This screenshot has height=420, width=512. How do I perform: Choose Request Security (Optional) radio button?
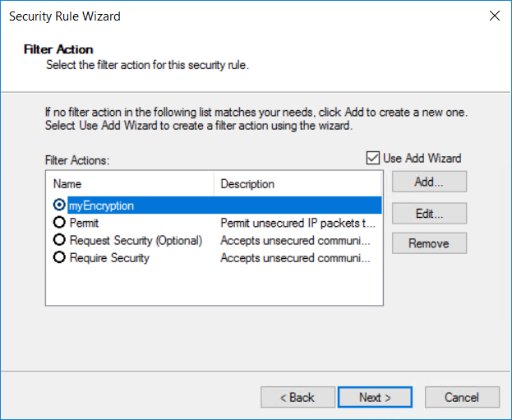(59, 240)
